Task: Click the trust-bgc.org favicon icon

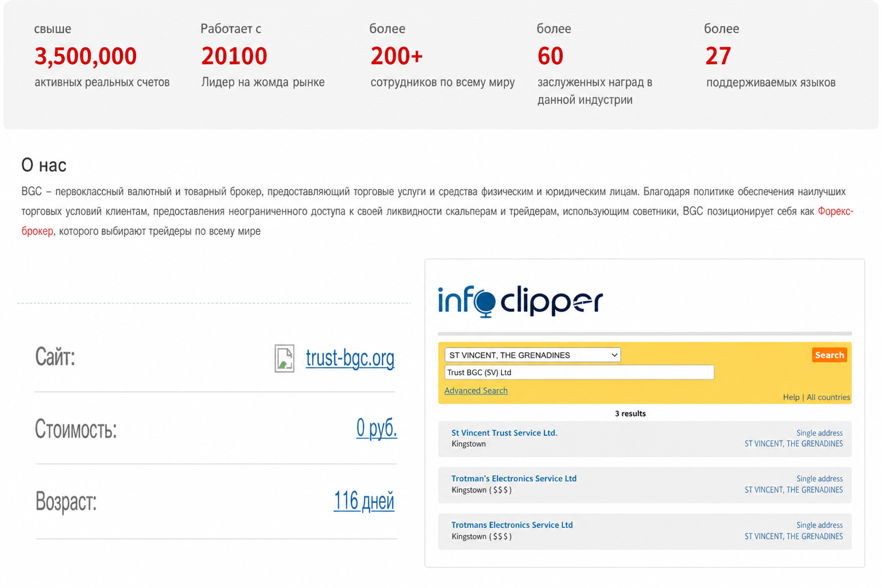Action: [284, 358]
